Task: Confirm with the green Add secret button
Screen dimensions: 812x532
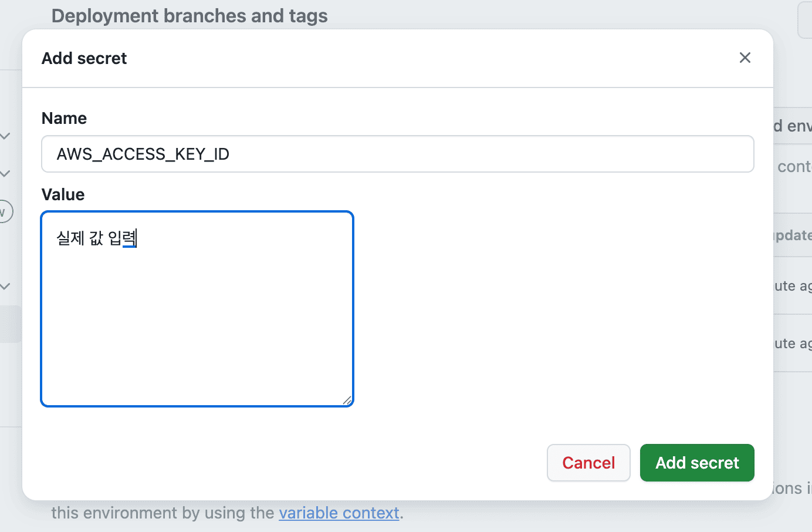Action: [x=696, y=463]
